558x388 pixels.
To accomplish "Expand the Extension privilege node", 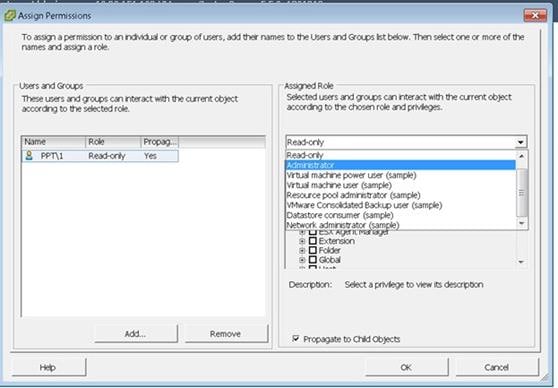I will pyautogui.click(x=302, y=241).
